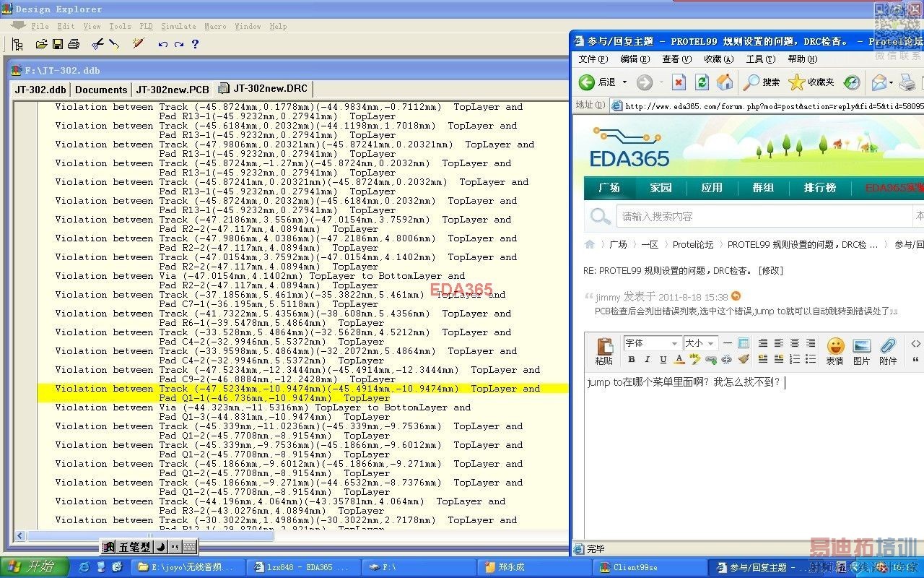Screen dimensions: 924x578
Task: Open the Simulate menu in Design Explorer
Action: (x=178, y=26)
